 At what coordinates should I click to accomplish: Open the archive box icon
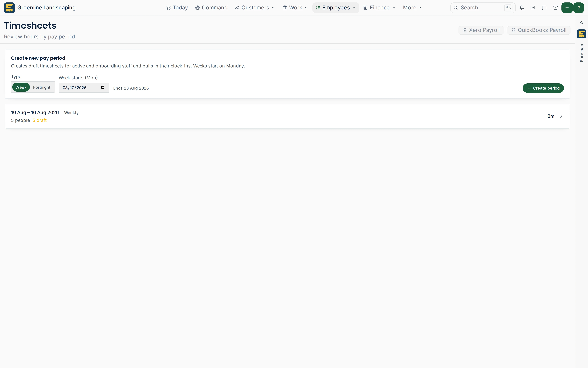point(555,8)
